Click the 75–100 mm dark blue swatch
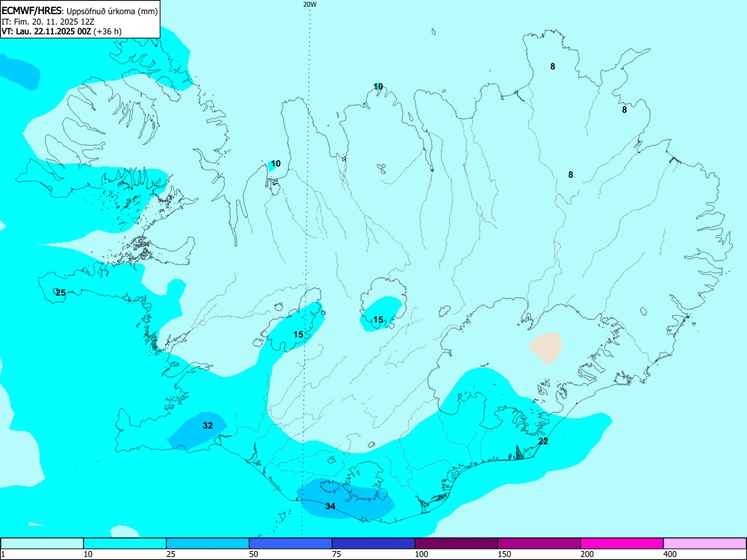This screenshot has height=560, width=747. 373,544
